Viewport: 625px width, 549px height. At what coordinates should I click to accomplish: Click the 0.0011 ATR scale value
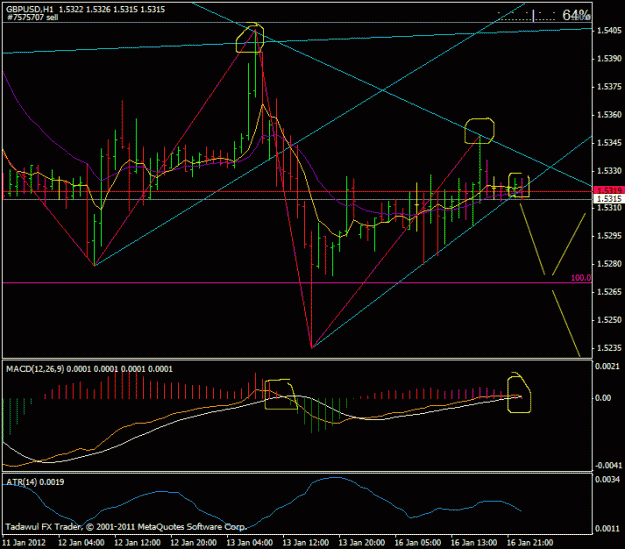tap(607, 529)
